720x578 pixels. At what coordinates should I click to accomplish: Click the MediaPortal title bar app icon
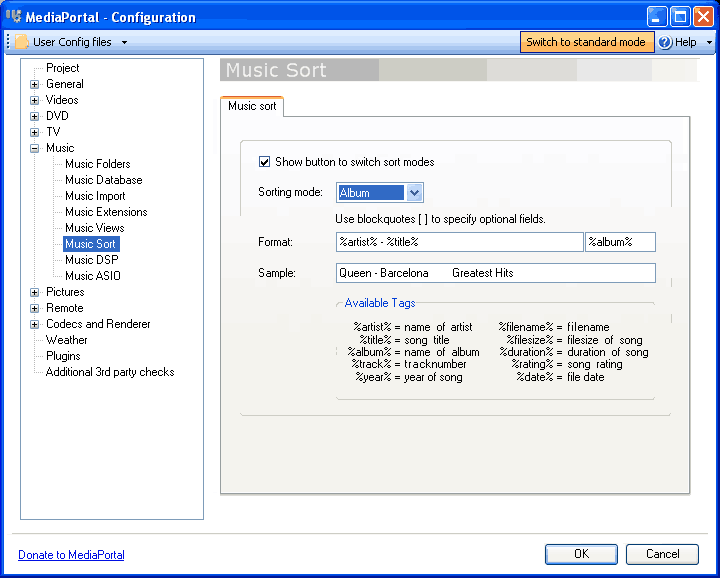point(14,16)
